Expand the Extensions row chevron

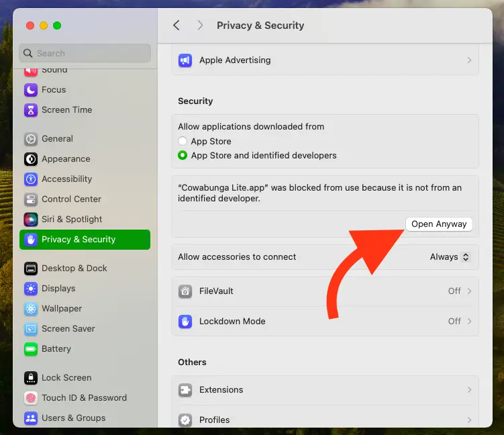(469, 389)
